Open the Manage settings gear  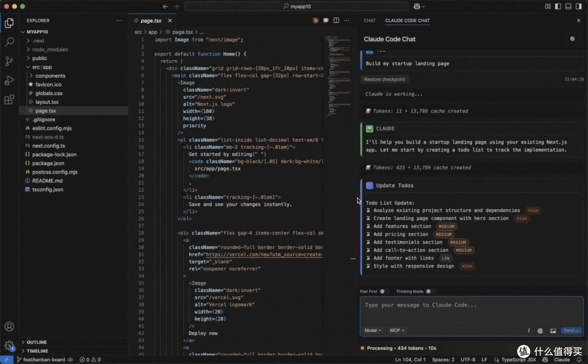9,346
